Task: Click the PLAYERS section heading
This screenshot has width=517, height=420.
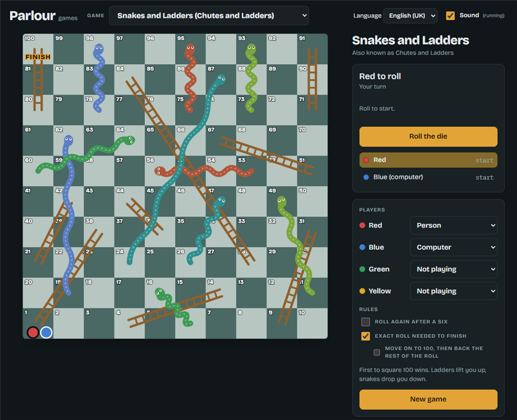Action: [x=372, y=210]
